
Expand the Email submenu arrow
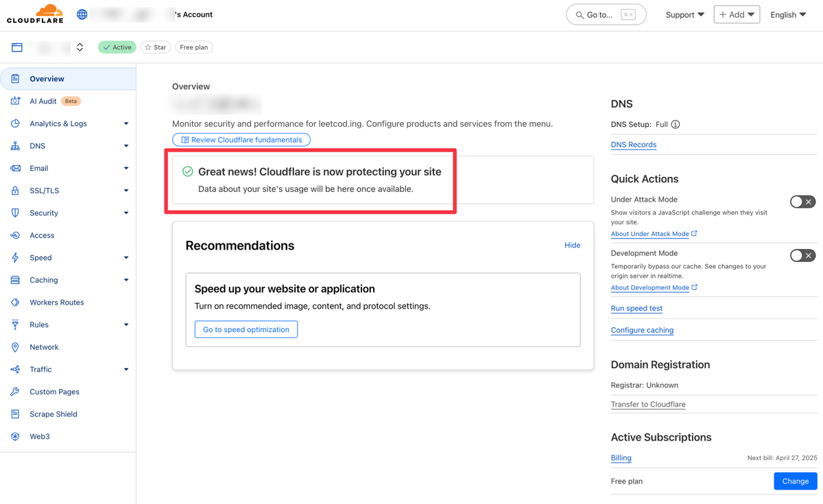point(126,168)
